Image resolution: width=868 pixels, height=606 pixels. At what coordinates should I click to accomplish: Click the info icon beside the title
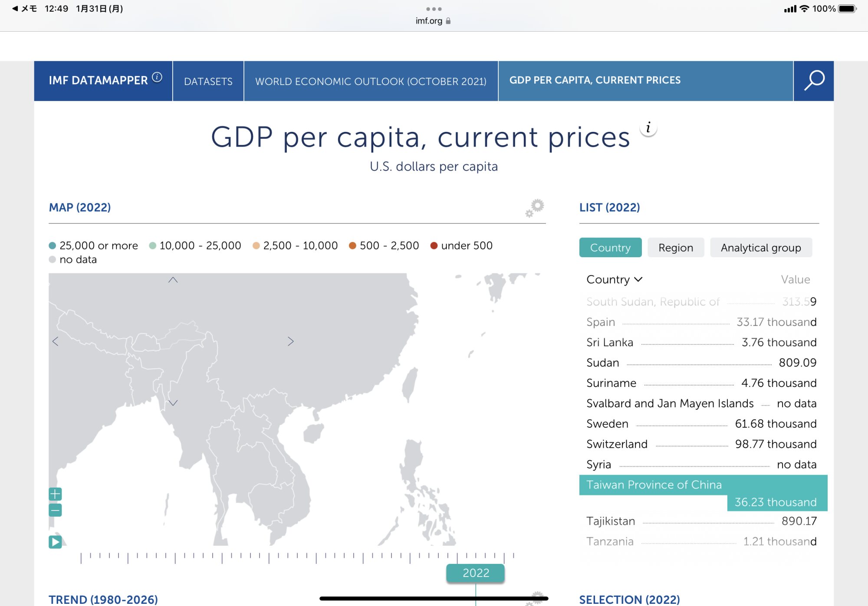pos(648,128)
